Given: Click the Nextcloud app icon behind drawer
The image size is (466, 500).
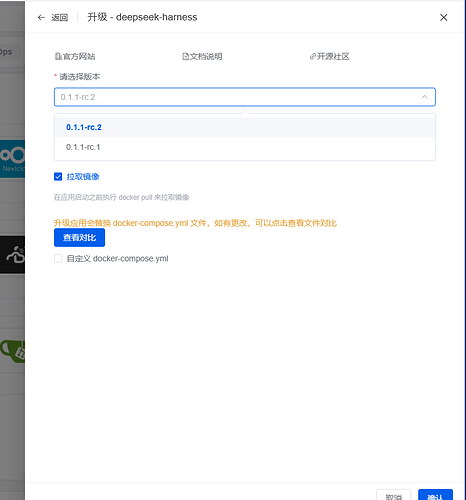Looking at the screenshot, I should (x=12, y=159).
